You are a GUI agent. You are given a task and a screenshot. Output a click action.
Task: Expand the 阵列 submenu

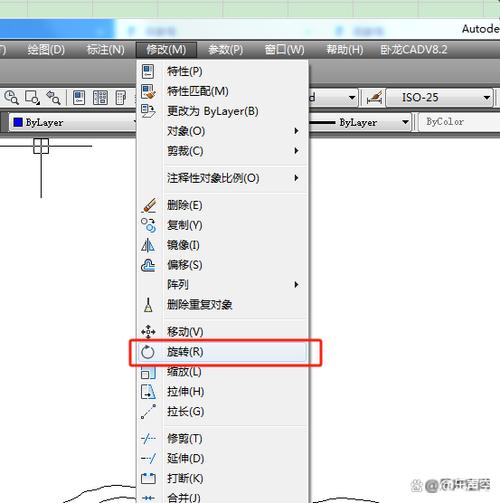pyautogui.click(x=296, y=285)
